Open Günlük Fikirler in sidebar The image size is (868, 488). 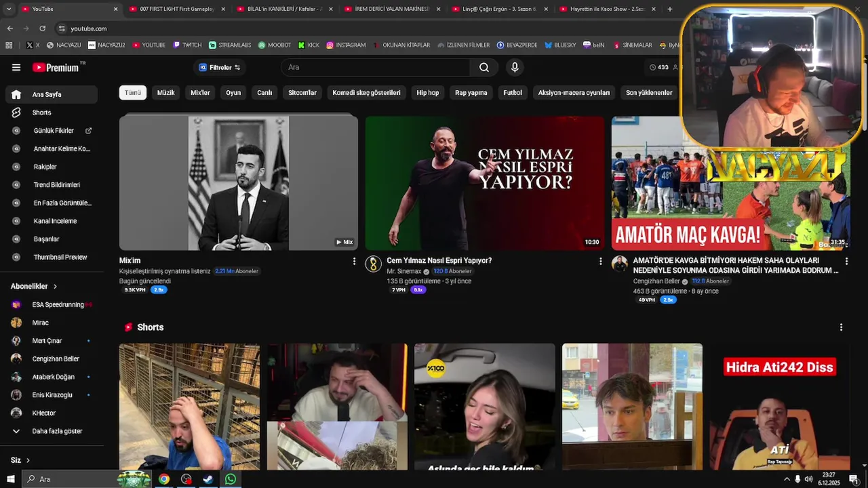(52, 130)
